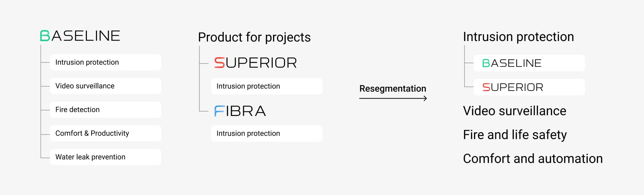This screenshot has width=644, height=195.
Task: Click the Resegmentation label
Action: (x=393, y=89)
